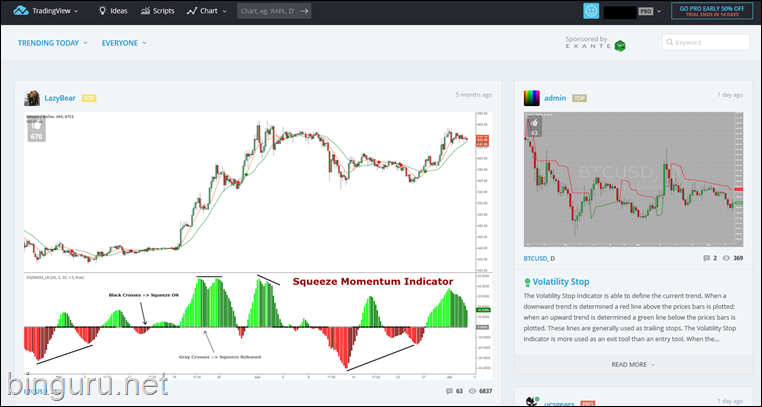Click the PRO badge beside username

tap(645, 11)
